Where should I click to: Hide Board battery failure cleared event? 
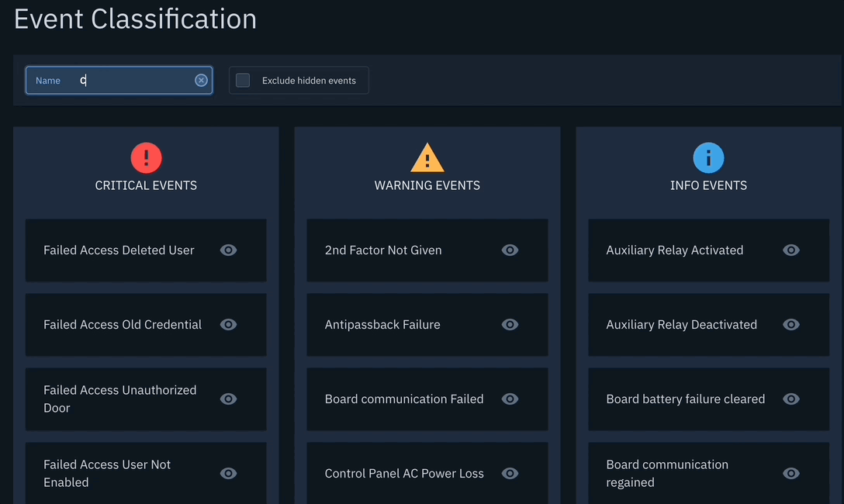tap(790, 399)
